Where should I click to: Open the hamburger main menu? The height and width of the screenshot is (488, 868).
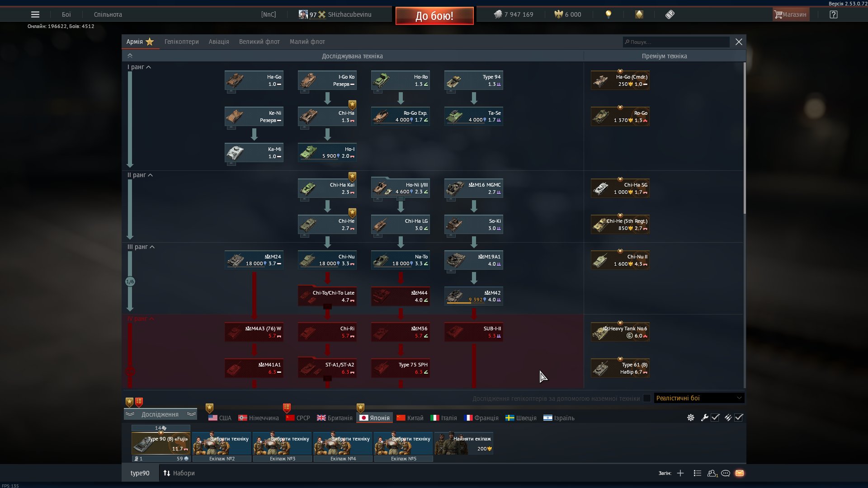coord(35,14)
